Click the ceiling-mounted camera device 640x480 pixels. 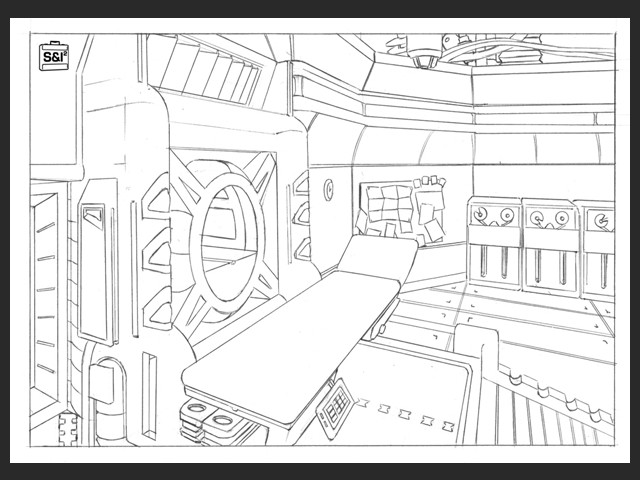click(x=424, y=51)
